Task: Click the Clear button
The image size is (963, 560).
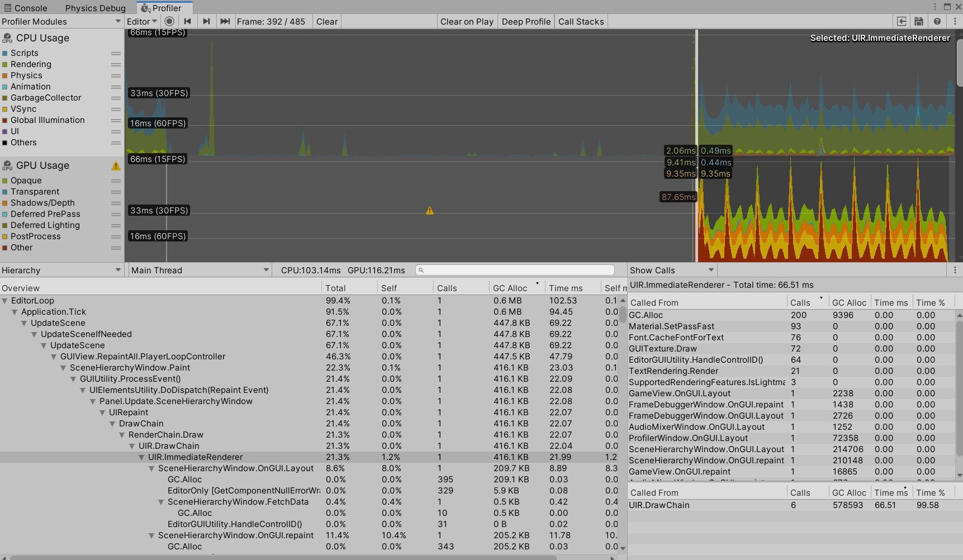Action: [x=327, y=21]
